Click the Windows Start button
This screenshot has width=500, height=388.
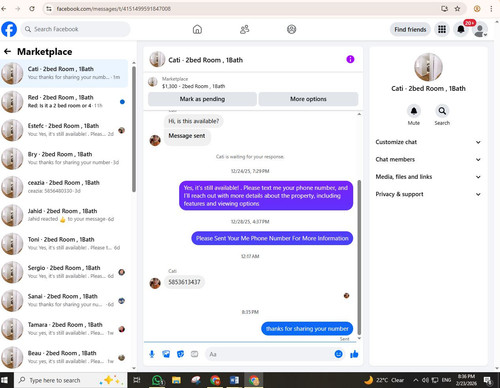[x=5, y=380]
